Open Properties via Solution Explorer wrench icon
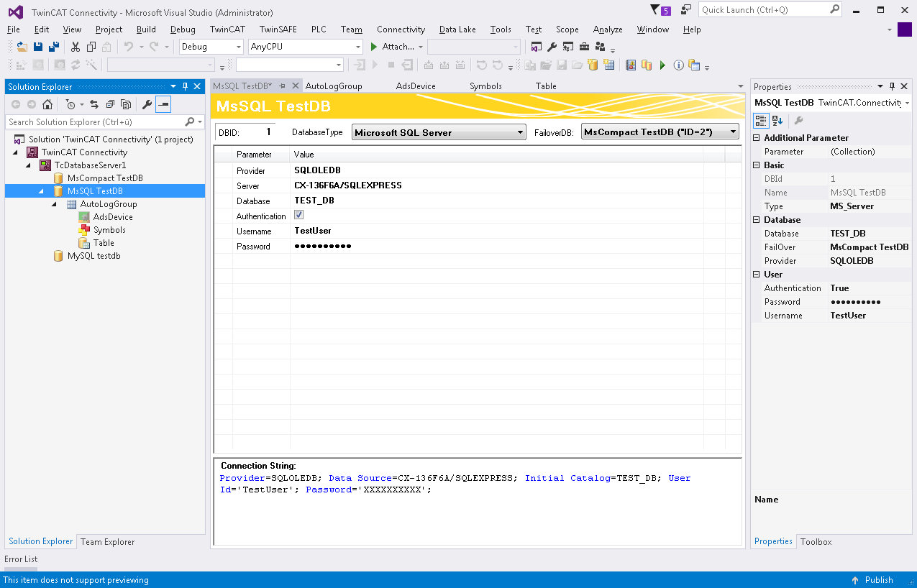 pyautogui.click(x=147, y=104)
